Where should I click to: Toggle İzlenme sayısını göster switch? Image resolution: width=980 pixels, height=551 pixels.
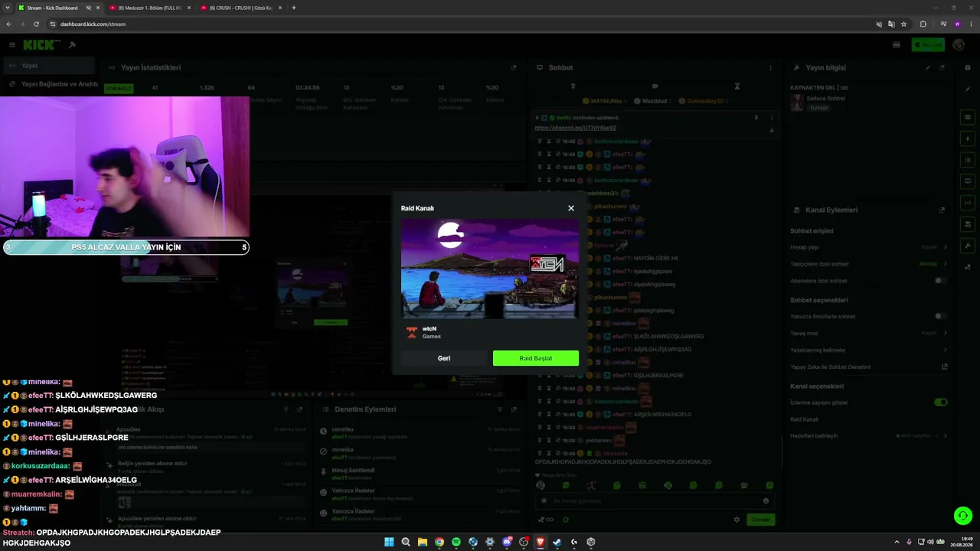(x=940, y=402)
